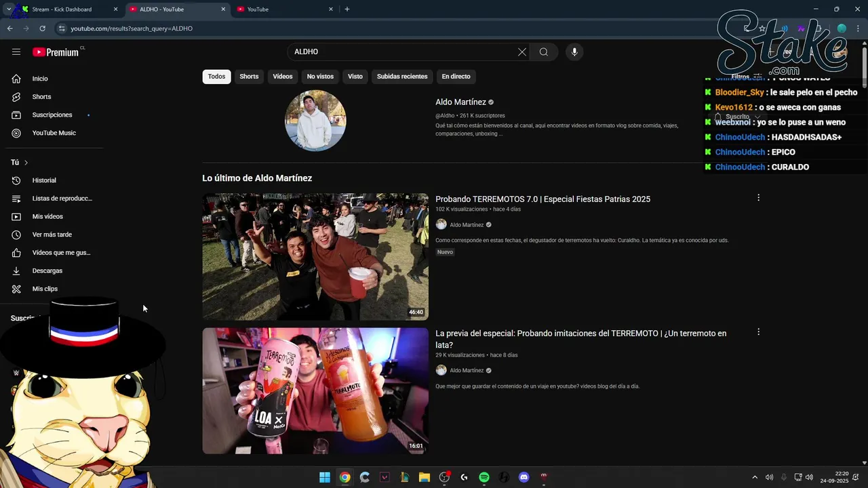The height and width of the screenshot is (488, 868).
Task: Open a new Chrome tab
Action: [347, 9]
